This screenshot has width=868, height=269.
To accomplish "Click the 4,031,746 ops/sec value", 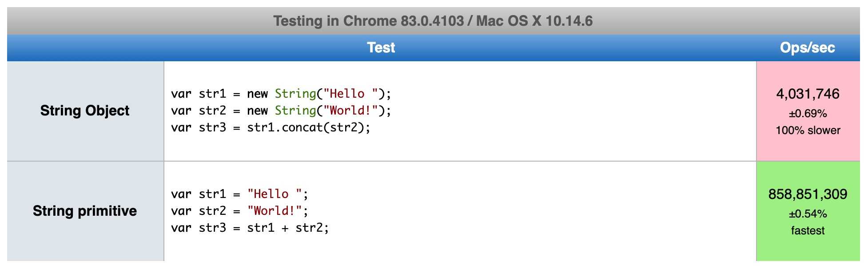I will pos(808,94).
